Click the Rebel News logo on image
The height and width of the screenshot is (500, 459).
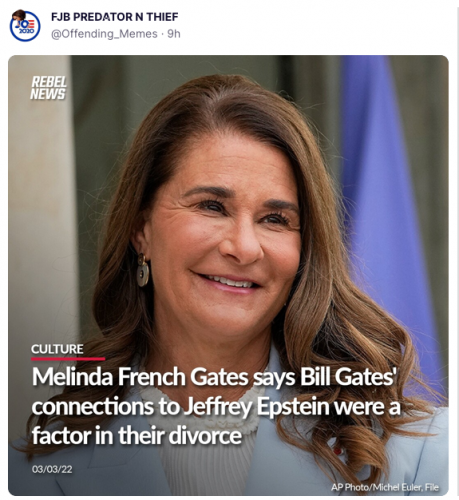coord(49,88)
